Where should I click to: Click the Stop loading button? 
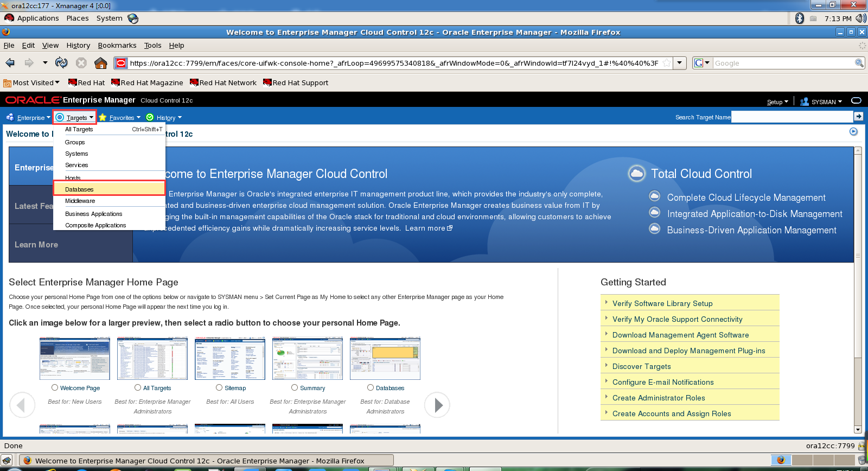81,63
